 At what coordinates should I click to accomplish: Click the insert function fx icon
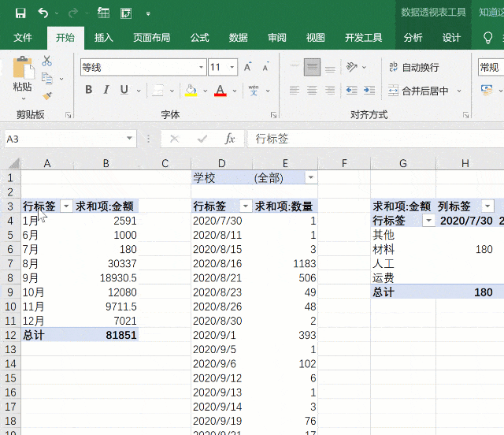click(x=230, y=139)
